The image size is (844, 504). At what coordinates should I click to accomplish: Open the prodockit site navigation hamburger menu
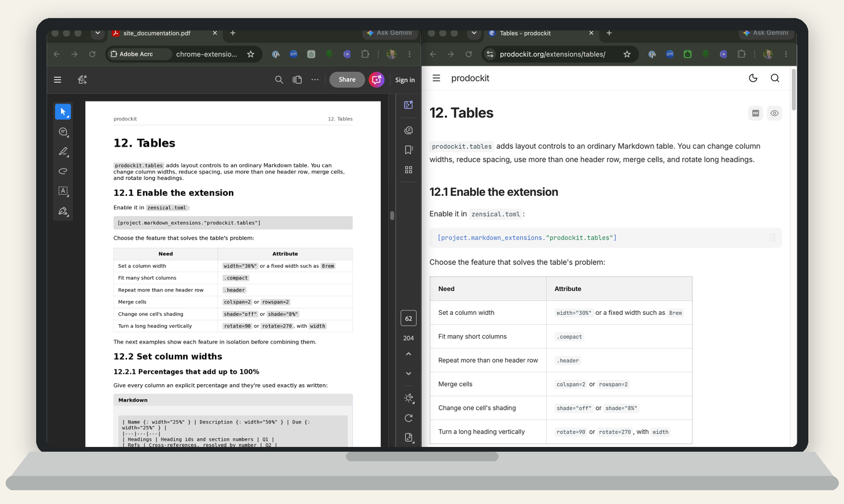pos(436,78)
